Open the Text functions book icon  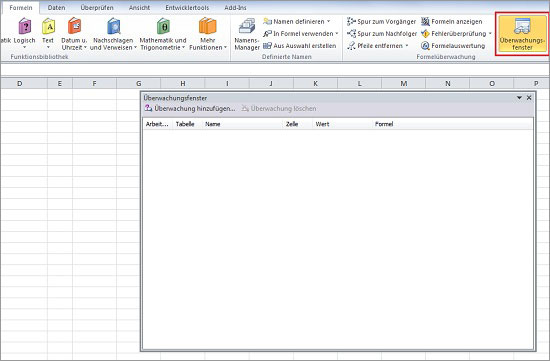click(x=48, y=27)
